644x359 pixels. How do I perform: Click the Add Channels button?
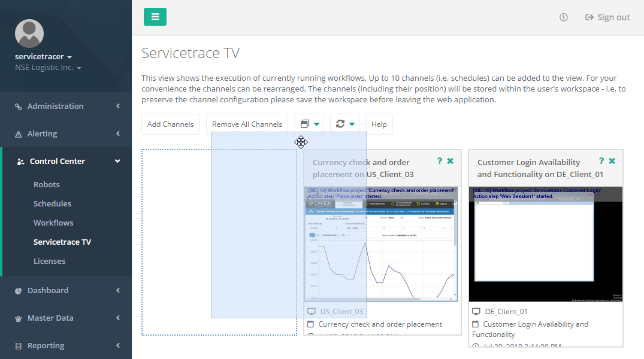[x=171, y=124]
